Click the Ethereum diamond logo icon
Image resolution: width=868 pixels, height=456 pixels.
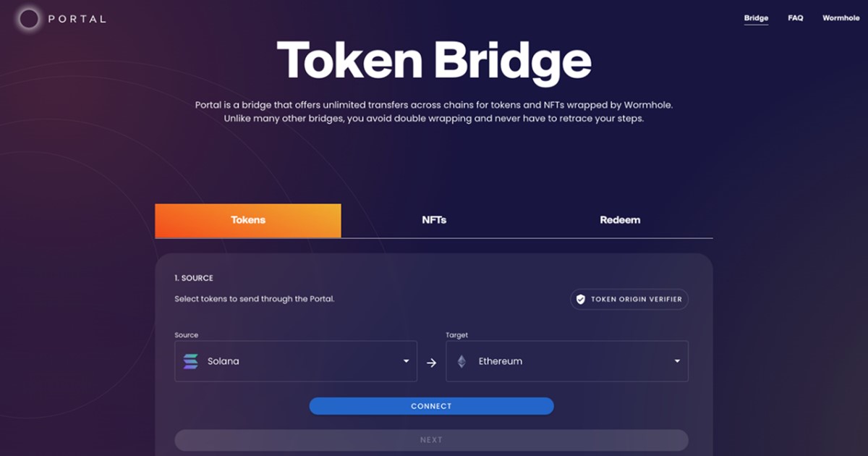tap(461, 361)
